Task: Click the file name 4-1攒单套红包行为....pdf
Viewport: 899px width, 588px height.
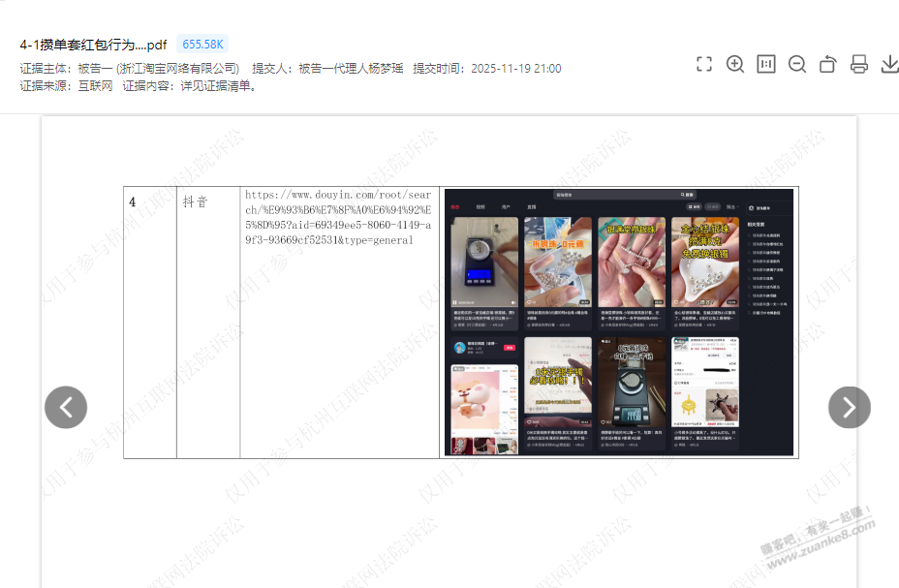Action: click(x=93, y=45)
